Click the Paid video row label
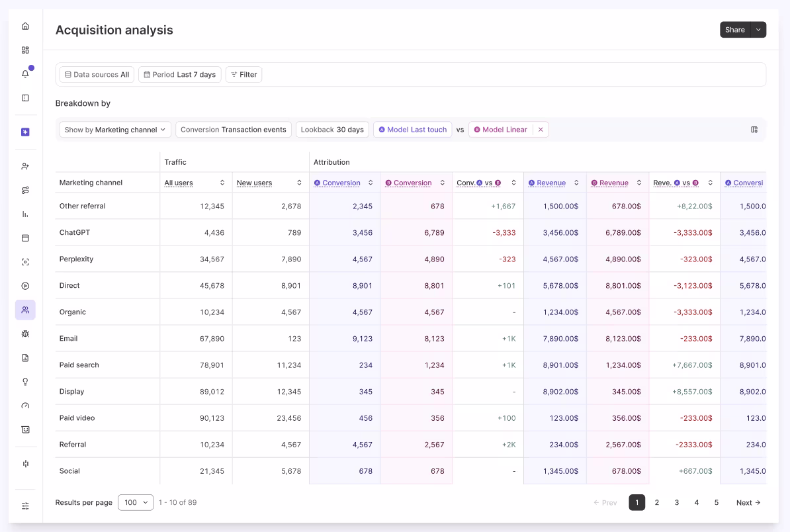The image size is (790, 532). pos(77,418)
